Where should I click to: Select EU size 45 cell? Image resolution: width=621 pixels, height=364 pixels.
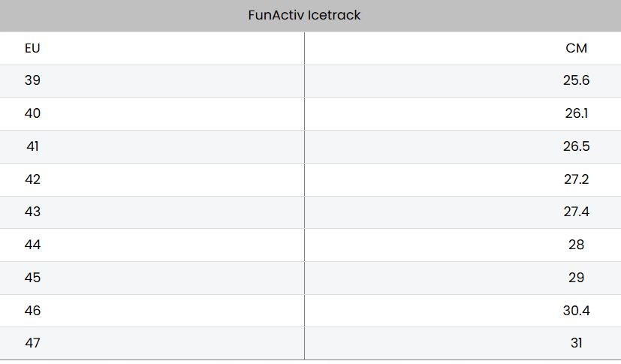pos(32,278)
